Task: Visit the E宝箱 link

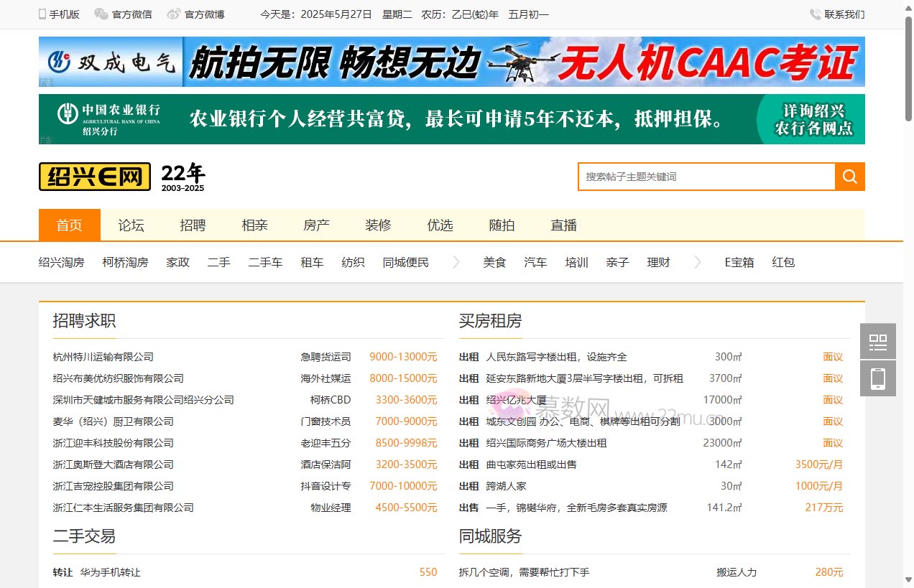Action: [x=739, y=262]
